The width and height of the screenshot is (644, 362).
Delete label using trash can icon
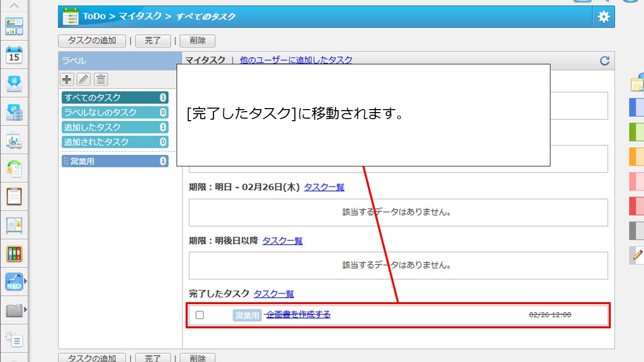point(101,79)
